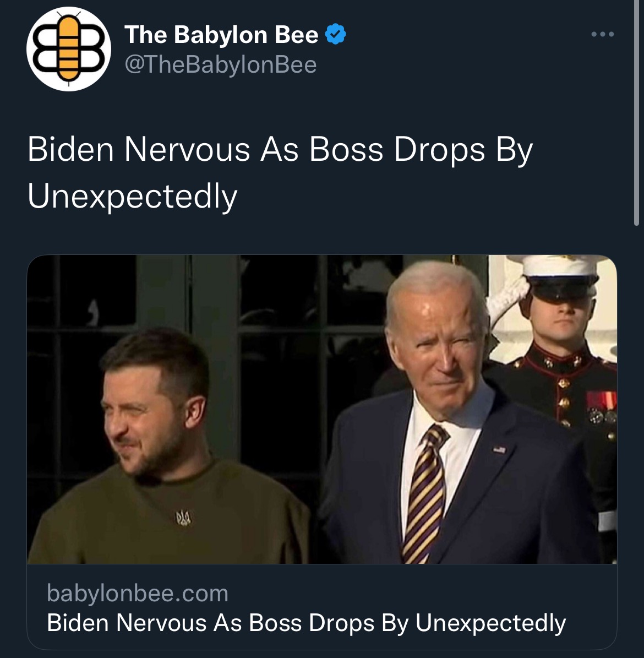
Task: Click the tweet headline text
Action: (280, 172)
